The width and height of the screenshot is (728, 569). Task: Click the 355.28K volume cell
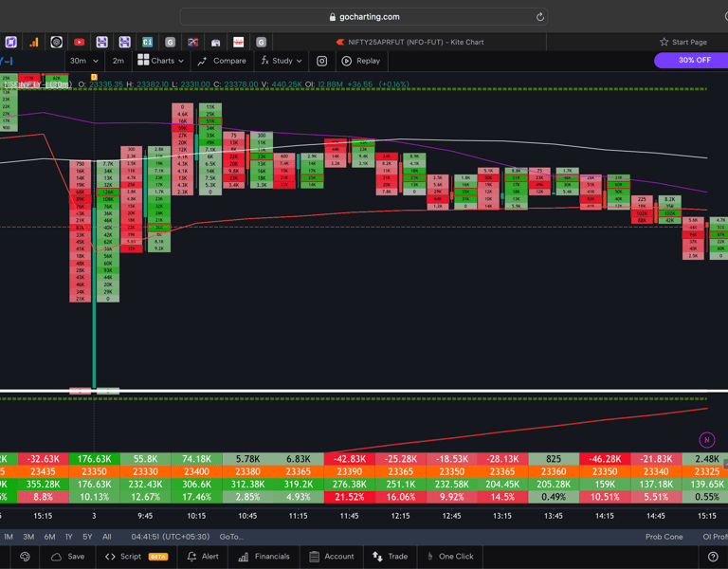44,484
